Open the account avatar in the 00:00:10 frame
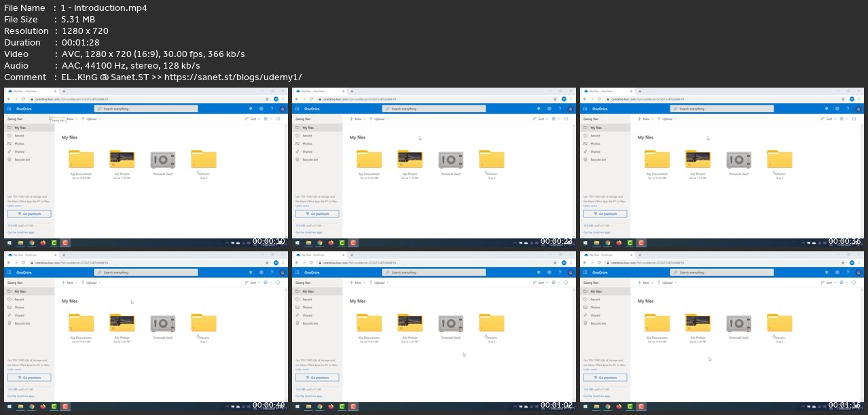 (x=282, y=109)
